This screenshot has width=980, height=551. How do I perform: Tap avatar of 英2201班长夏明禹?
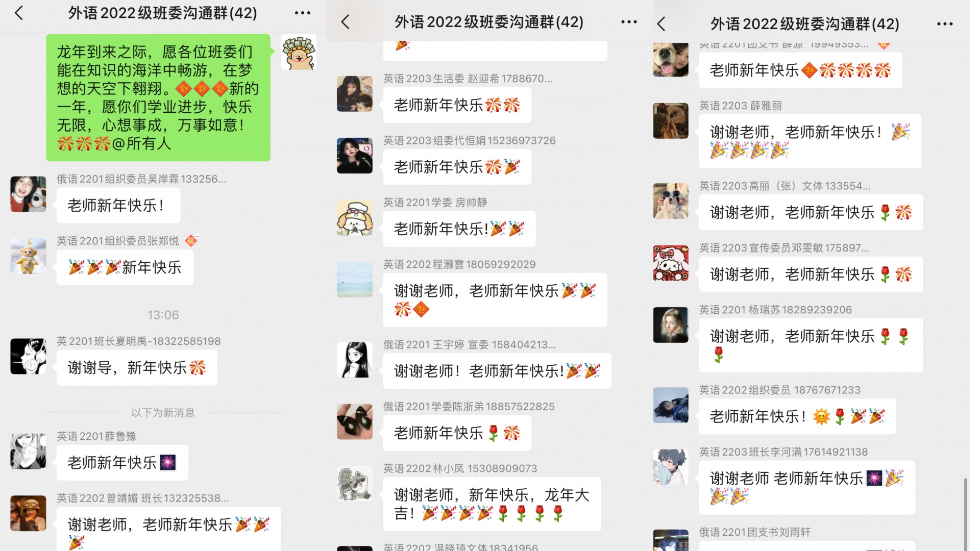click(x=28, y=356)
